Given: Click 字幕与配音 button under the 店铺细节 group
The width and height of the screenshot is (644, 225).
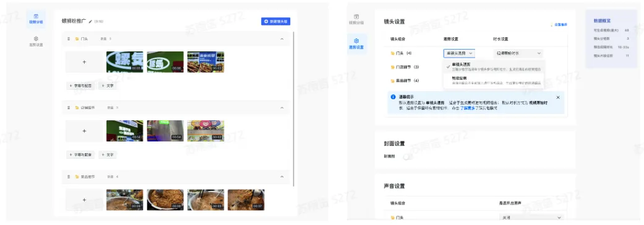Looking at the screenshot, I should (x=80, y=155).
